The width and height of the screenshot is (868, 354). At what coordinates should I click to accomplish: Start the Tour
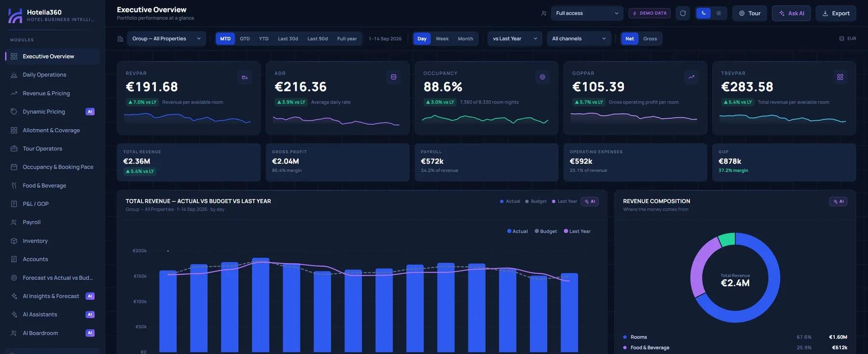pos(750,13)
